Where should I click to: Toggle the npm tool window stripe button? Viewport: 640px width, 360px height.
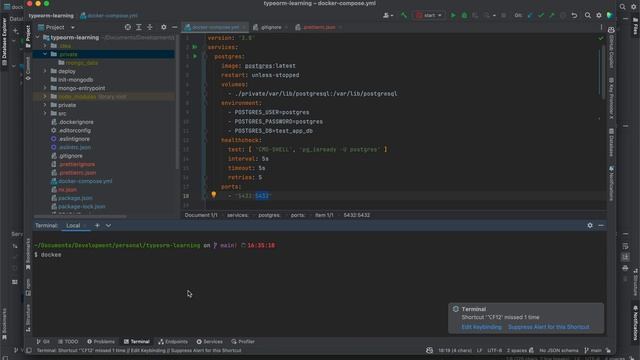[28, 287]
